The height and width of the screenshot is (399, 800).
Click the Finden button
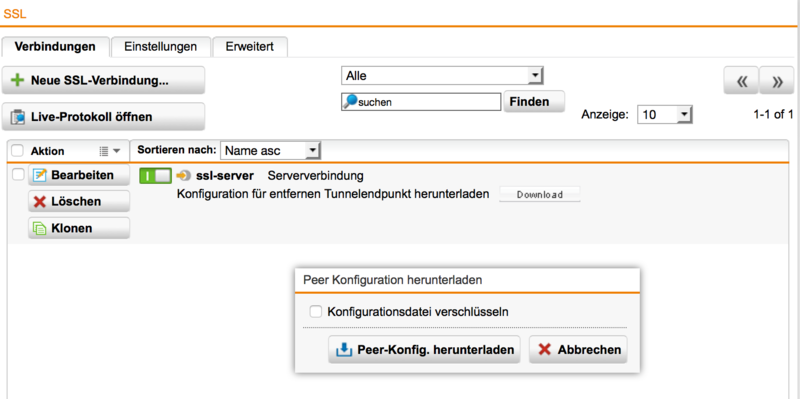(534, 102)
